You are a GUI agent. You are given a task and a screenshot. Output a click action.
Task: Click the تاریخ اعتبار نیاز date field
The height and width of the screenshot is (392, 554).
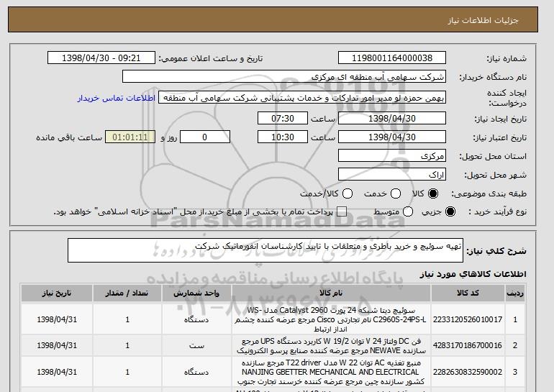392,137
